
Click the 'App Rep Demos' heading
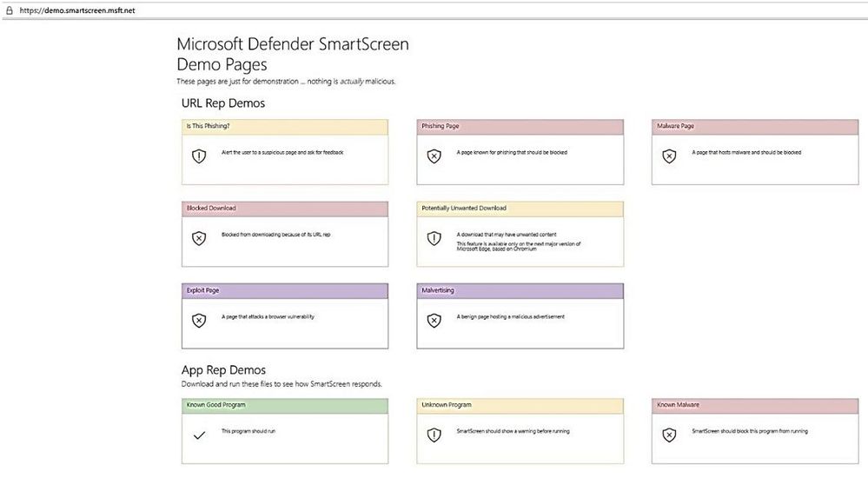(x=223, y=370)
